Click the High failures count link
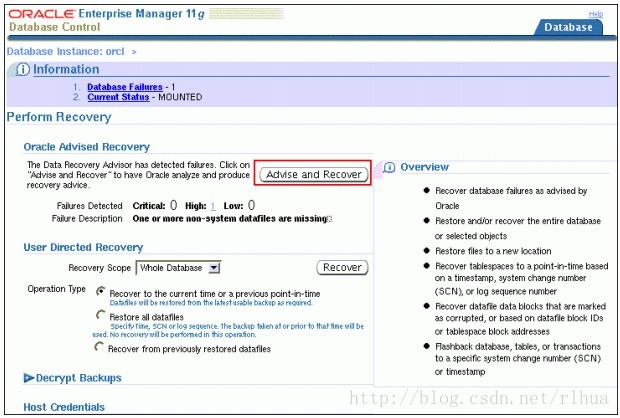 tap(213, 206)
